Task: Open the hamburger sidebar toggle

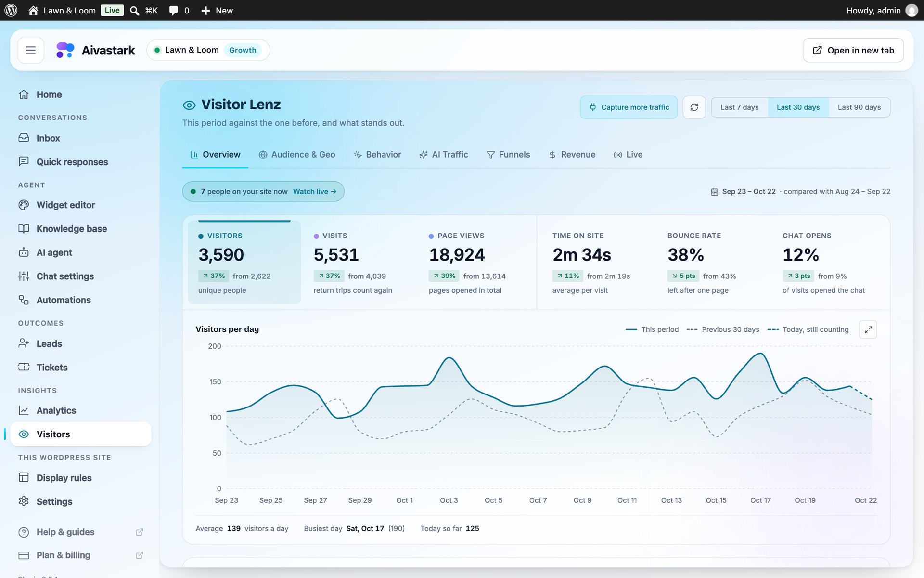Action: (x=31, y=50)
